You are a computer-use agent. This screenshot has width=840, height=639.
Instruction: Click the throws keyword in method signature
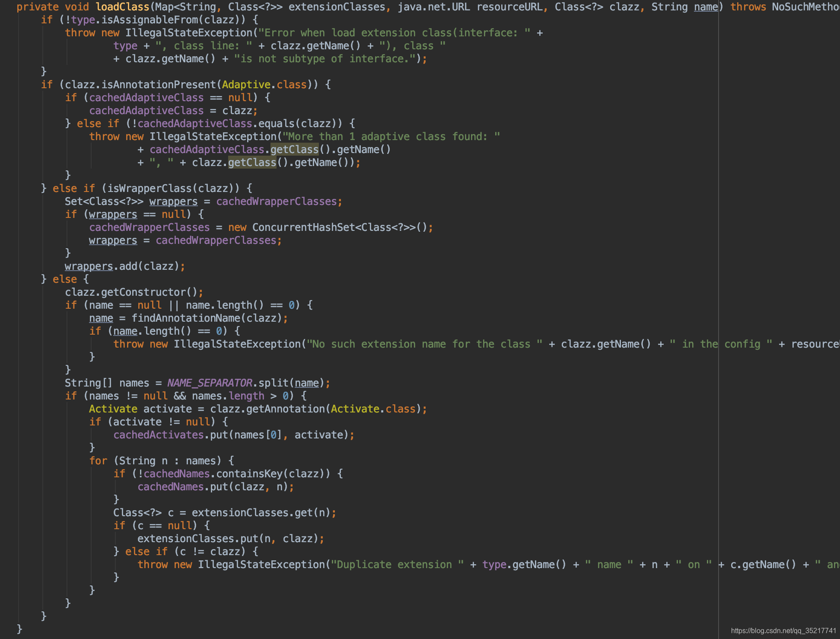tap(748, 7)
